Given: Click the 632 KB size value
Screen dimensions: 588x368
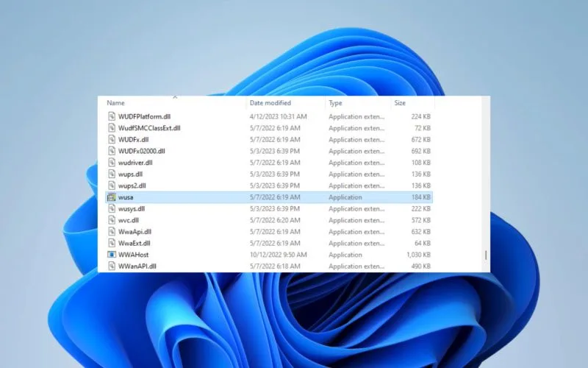Looking at the screenshot, I should [x=420, y=232].
